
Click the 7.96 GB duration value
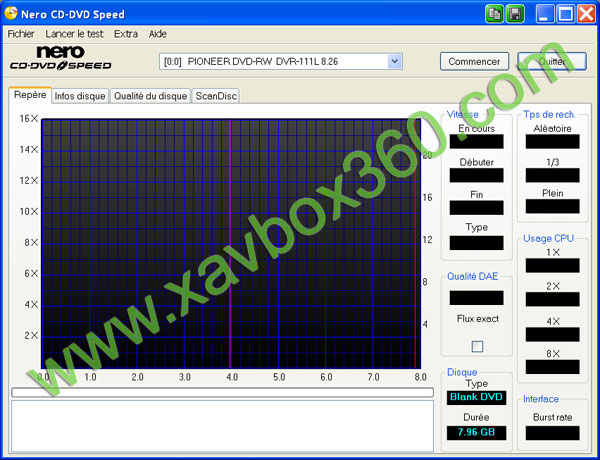(476, 432)
